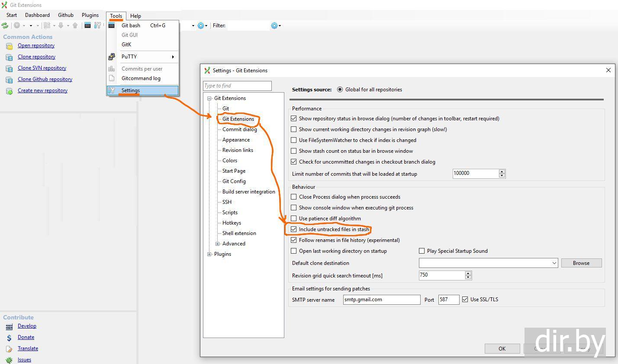Image resolution: width=618 pixels, height=364 pixels.
Task: Open the Plugins menu in menu bar
Action: click(90, 15)
